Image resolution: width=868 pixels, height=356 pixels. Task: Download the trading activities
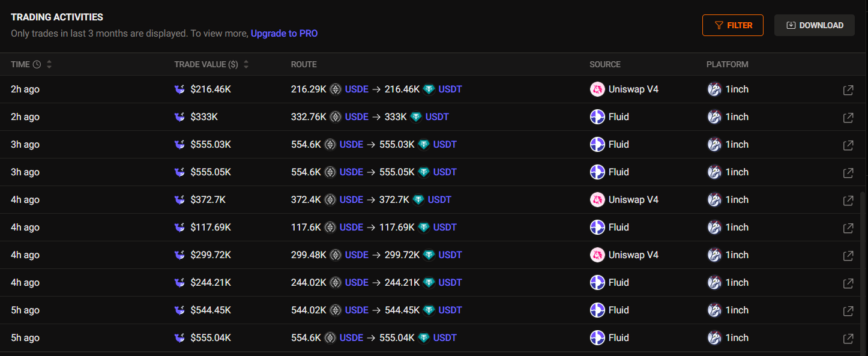(815, 25)
